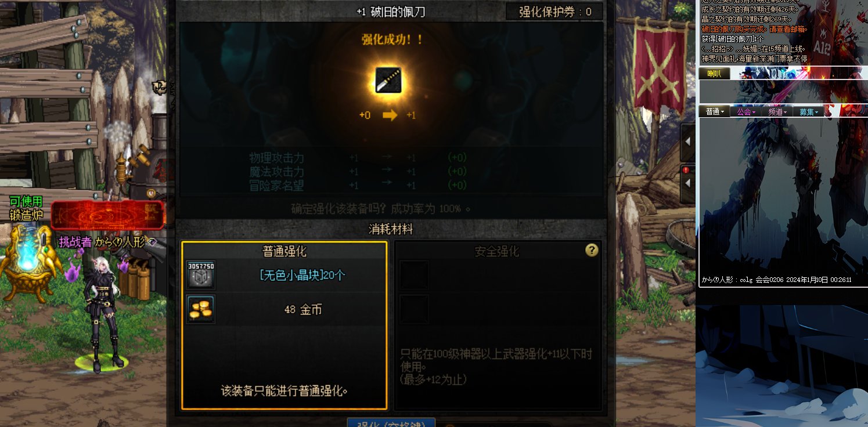Click the gold coins 金币 icon

[201, 309]
